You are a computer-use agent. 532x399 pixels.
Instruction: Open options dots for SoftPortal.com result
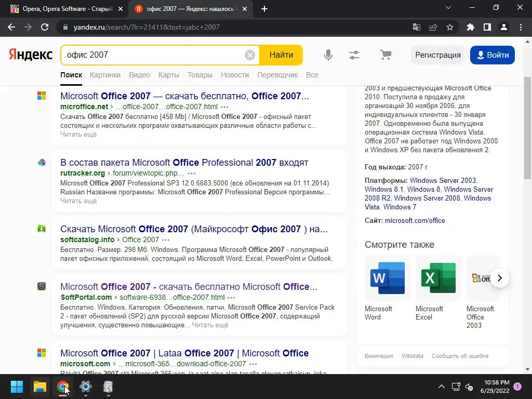(x=231, y=298)
